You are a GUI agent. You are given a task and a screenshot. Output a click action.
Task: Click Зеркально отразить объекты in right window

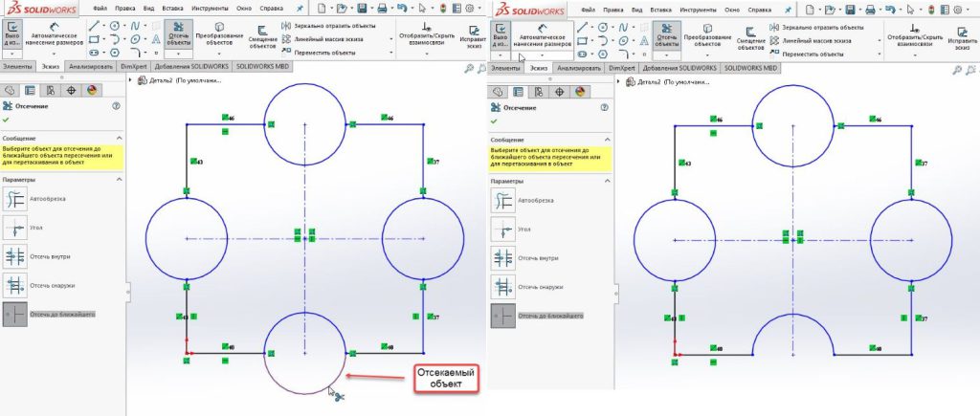817,27
